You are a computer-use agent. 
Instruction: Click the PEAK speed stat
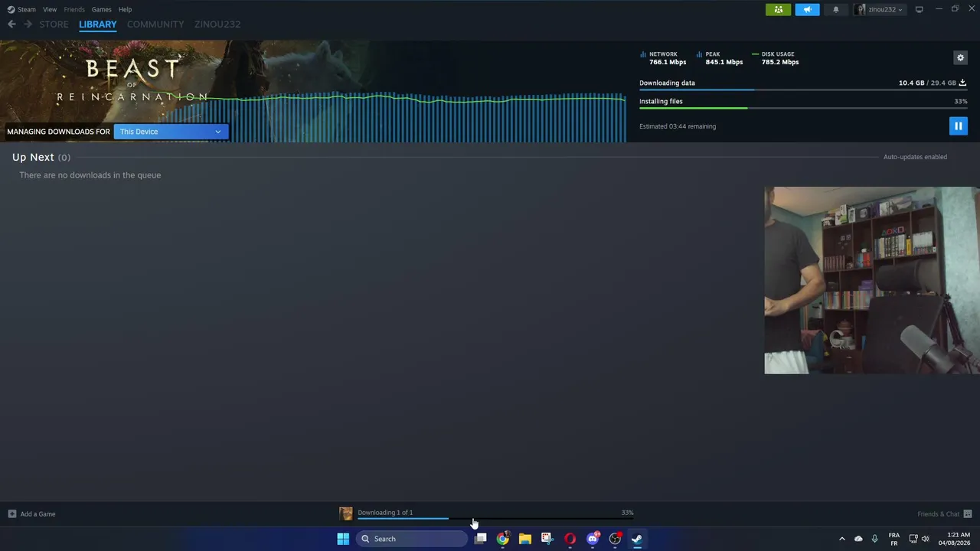(x=720, y=58)
